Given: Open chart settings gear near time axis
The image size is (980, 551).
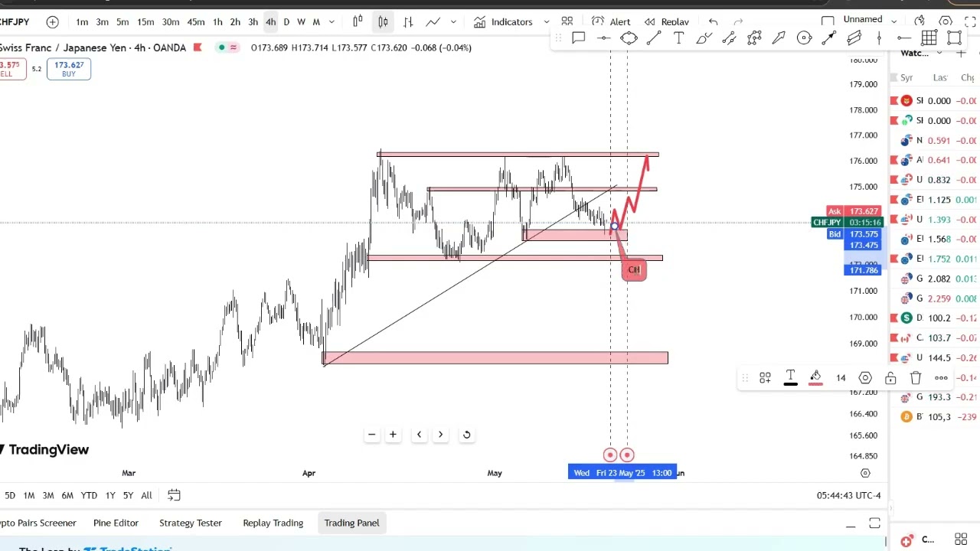Looking at the screenshot, I should [865, 473].
